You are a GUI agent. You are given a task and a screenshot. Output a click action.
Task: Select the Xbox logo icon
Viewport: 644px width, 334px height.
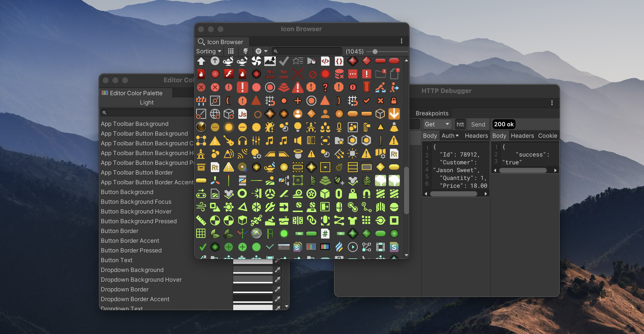click(256, 233)
